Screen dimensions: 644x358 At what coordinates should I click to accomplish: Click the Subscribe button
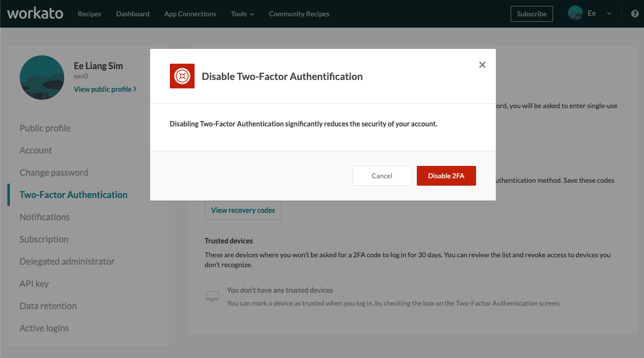pos(531,13)
